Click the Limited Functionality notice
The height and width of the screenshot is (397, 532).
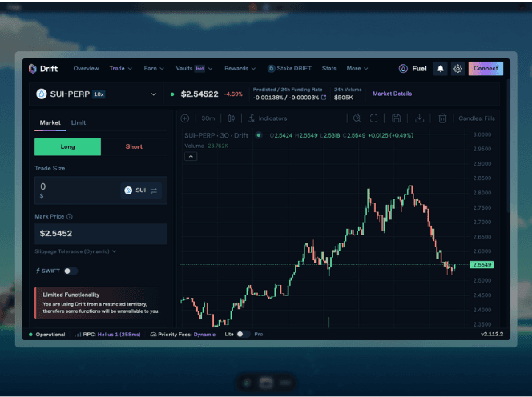[x=99, y=303]
